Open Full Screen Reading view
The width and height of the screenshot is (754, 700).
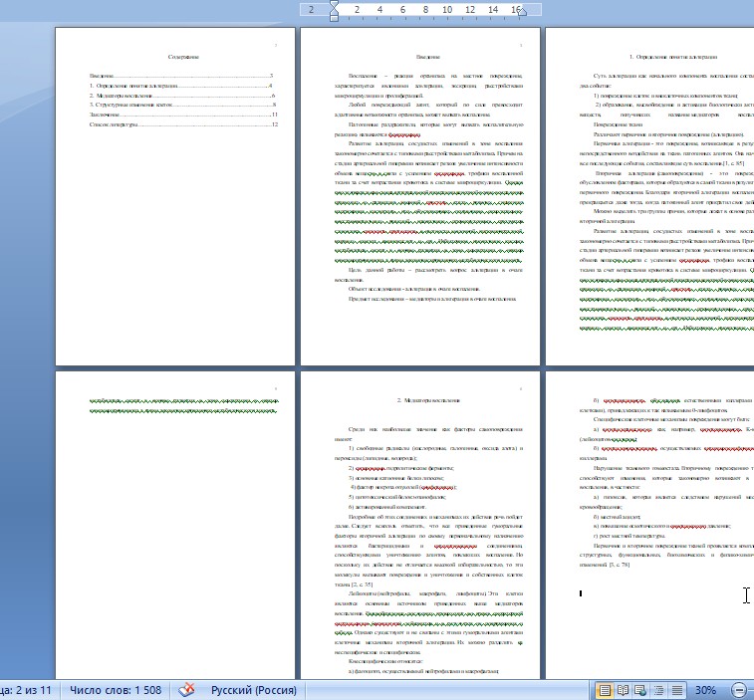click(622, 689)
